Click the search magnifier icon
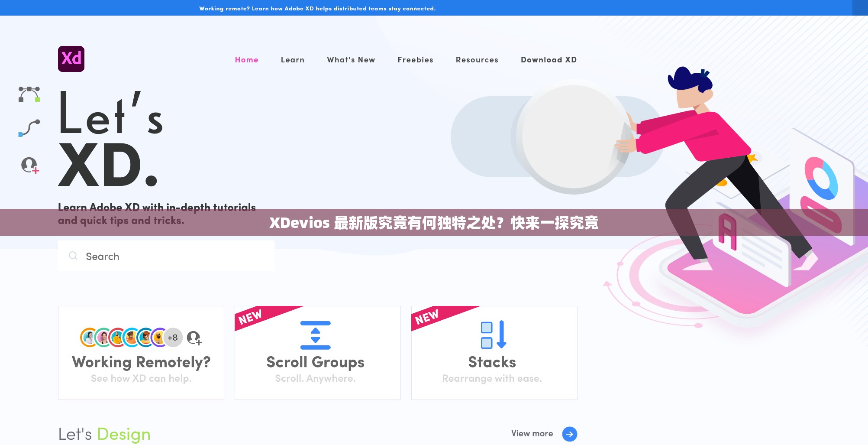The width and height of the screenshot is (868, 445). 73,256
